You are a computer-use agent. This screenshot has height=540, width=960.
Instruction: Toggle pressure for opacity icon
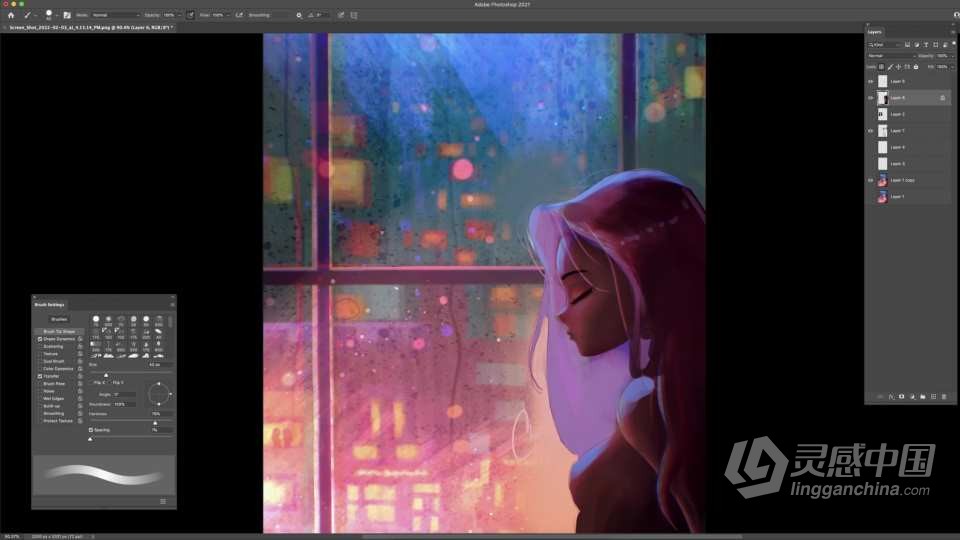[x=190, y=15]
